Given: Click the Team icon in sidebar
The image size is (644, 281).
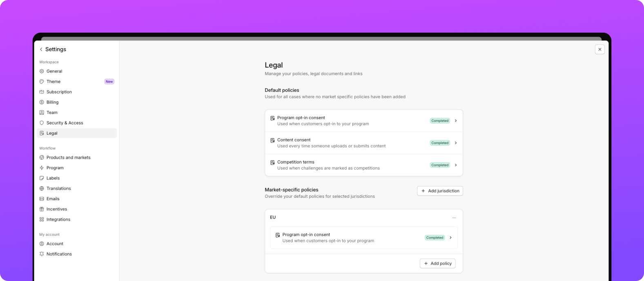Looking at the screenshot, I should pyautogui.click(x=42, y=113).
